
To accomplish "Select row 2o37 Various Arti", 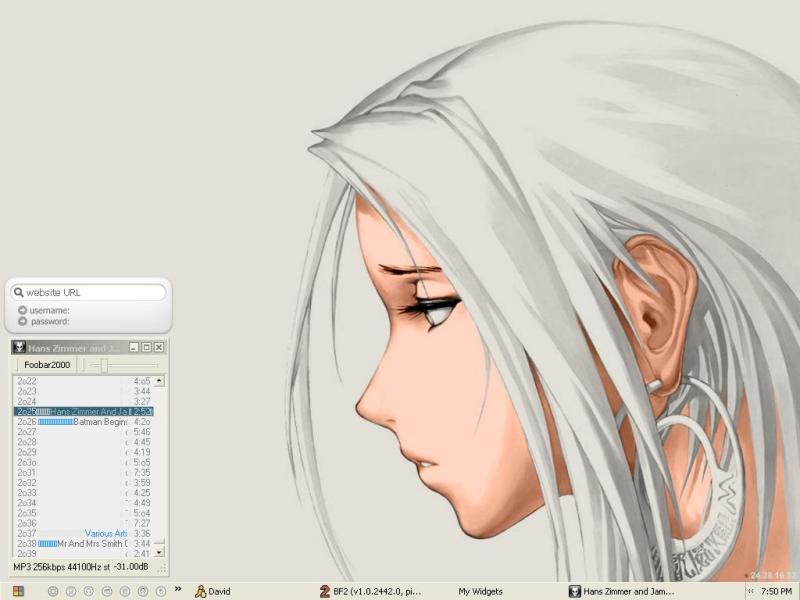I will point(84,534).
